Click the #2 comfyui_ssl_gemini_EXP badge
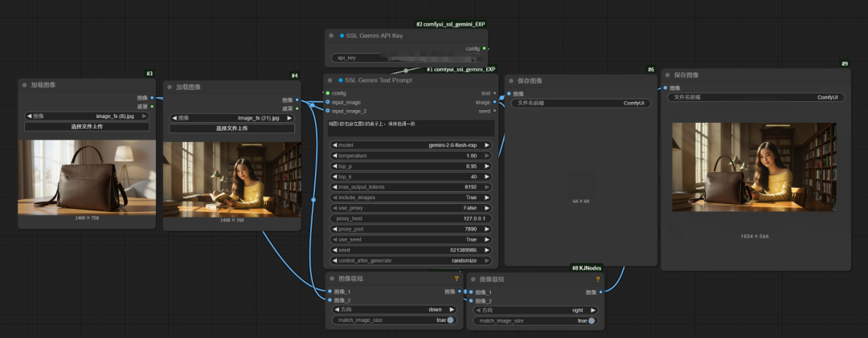This screenshot has height=338, width=868. click(451, 24)
